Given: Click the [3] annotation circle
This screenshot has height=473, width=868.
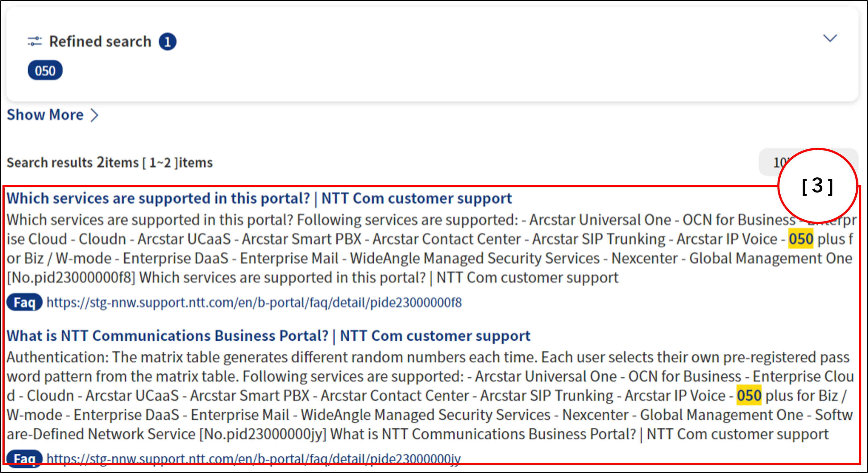Looking at the screenshot, I should click(817, 186).
